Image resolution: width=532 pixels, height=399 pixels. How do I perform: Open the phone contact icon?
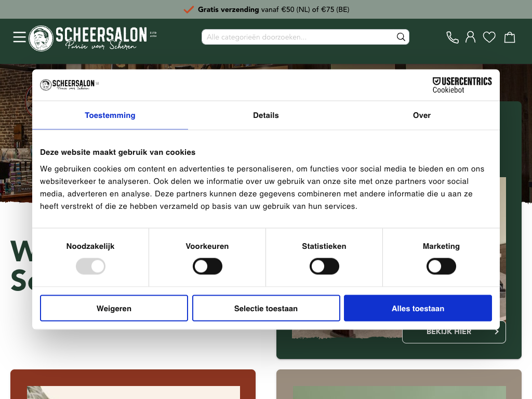453,37
